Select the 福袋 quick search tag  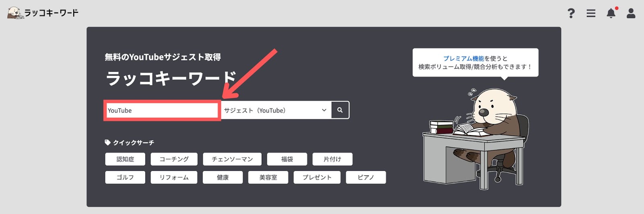point(287,159)
